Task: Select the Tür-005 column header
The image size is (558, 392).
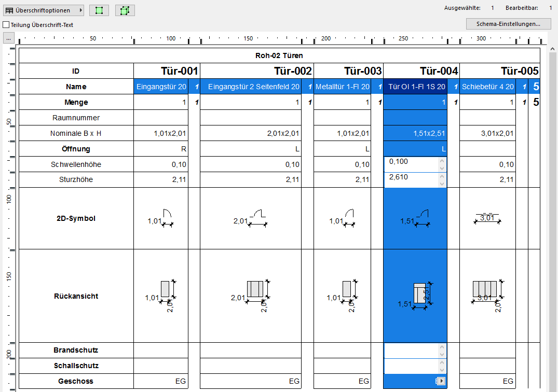Action: pyautogui.click(x=500, y=71)
